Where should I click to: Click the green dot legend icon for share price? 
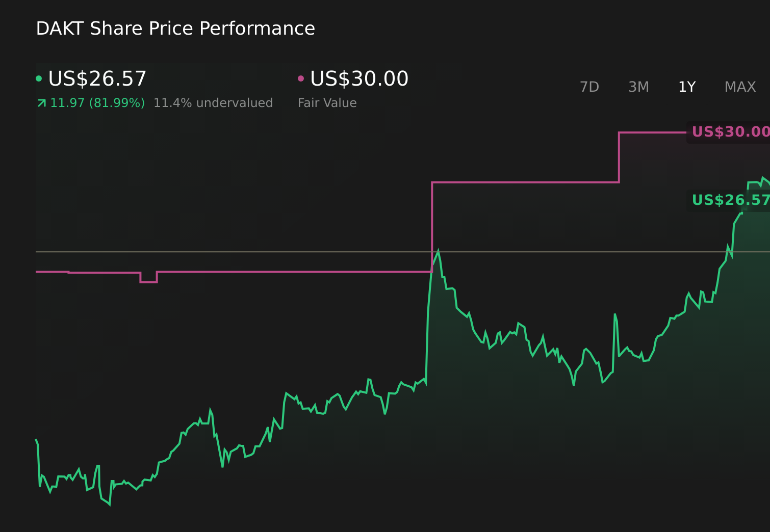coord(39,78)
